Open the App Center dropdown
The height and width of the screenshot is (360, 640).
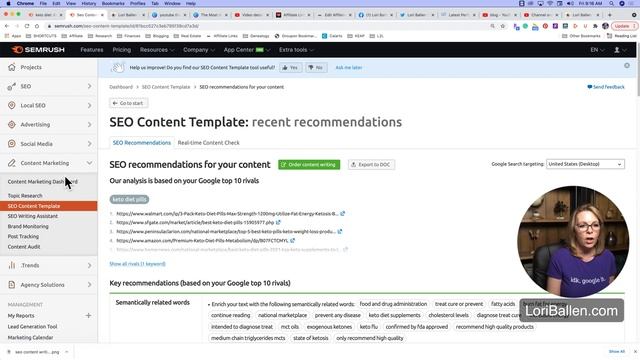[247, 50]
